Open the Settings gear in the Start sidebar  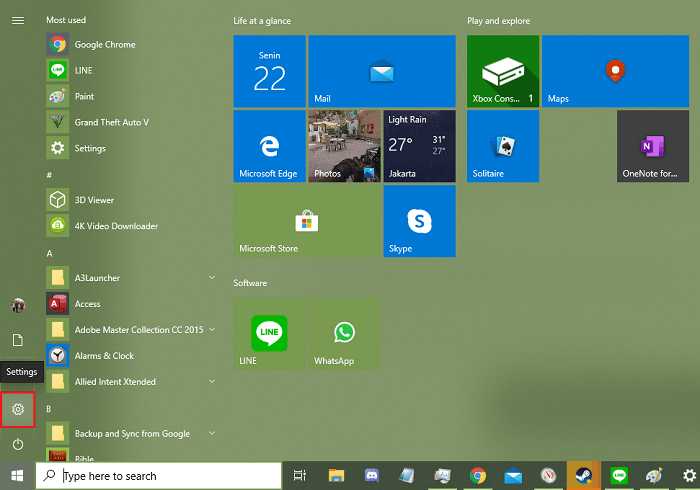18,409
